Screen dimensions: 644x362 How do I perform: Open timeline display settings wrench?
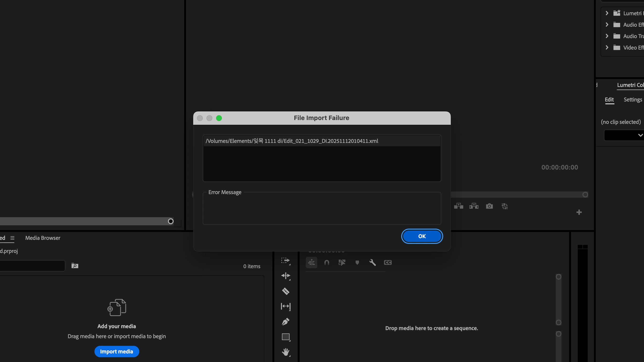point(373,262)
